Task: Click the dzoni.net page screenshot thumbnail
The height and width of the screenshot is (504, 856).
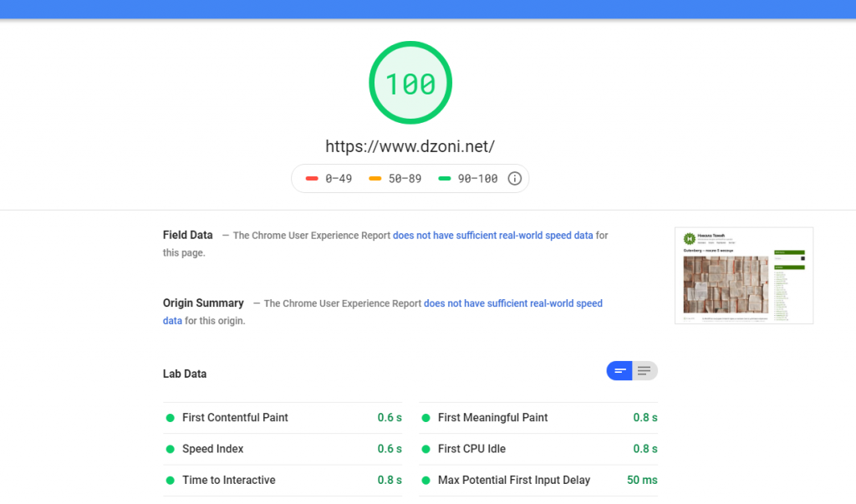Action: [743, 276]
